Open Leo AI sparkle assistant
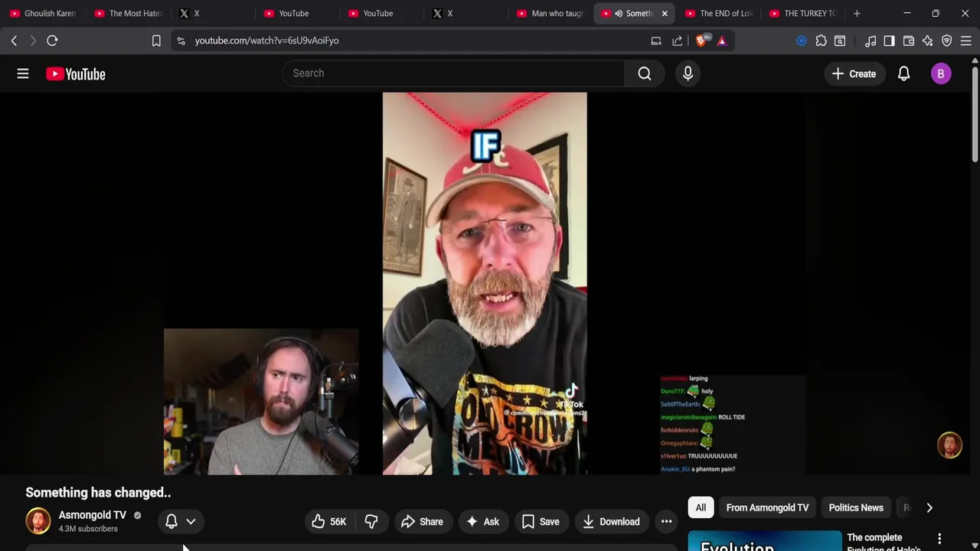This screenshot has width=980, height=551. 927,41
